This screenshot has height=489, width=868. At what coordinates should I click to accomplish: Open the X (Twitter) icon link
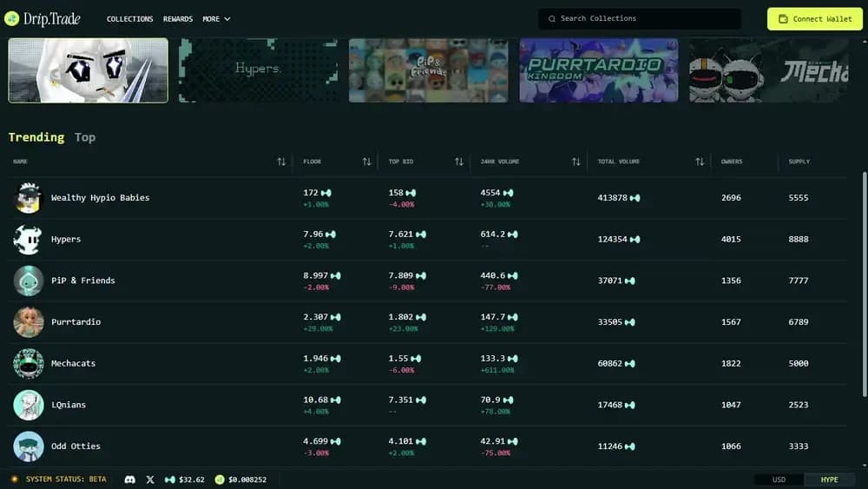(x=150, y=479)
